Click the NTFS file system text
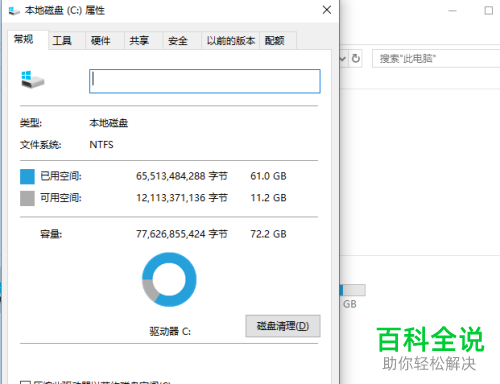 tap(101, 145)
